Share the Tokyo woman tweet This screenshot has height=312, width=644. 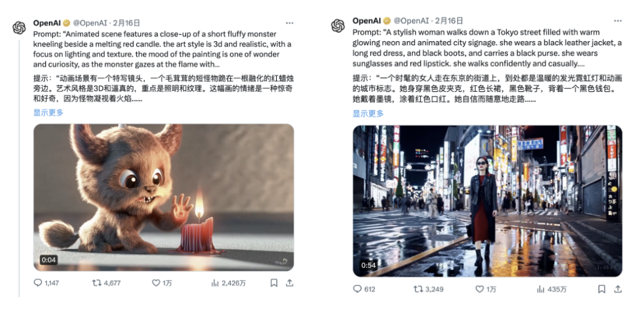pos(617,289)
